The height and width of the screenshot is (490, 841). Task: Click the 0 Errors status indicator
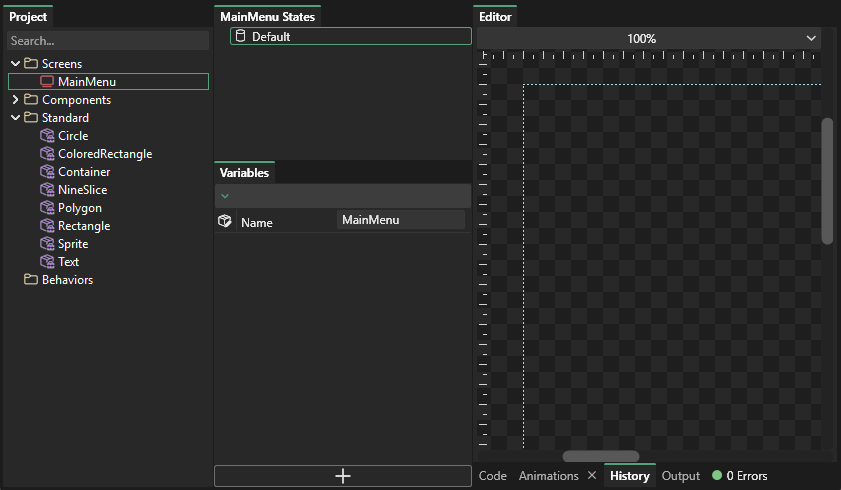click(739, 476)
